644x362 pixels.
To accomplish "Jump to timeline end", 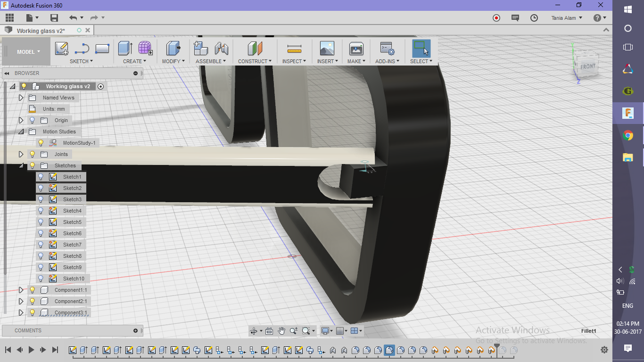I will (x=55, y=350).
